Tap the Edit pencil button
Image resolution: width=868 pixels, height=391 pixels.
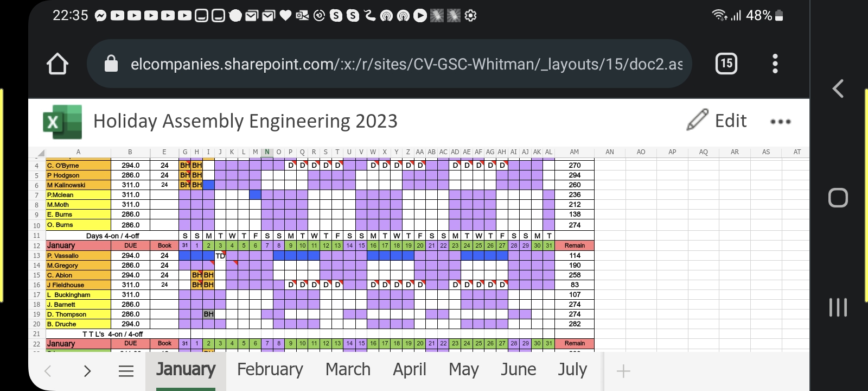(x=717, y=121)
